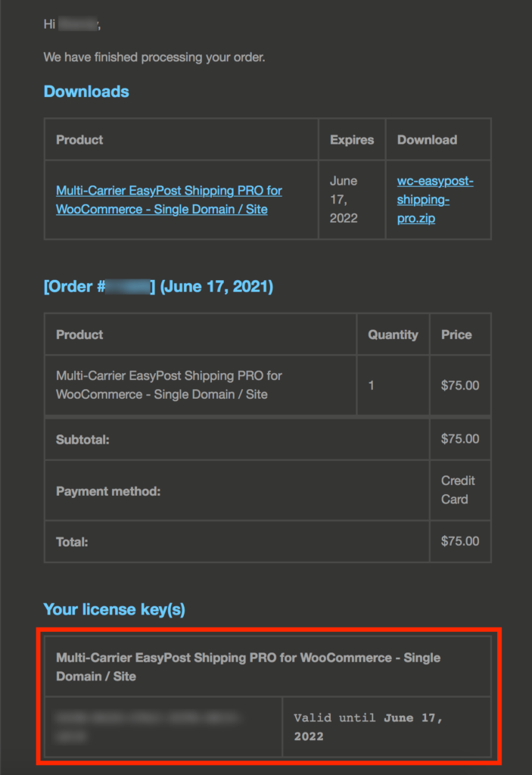The height and width of the screenshot is (775, 532).
Task: Click the Payment method label
Action: click(108, 491)
